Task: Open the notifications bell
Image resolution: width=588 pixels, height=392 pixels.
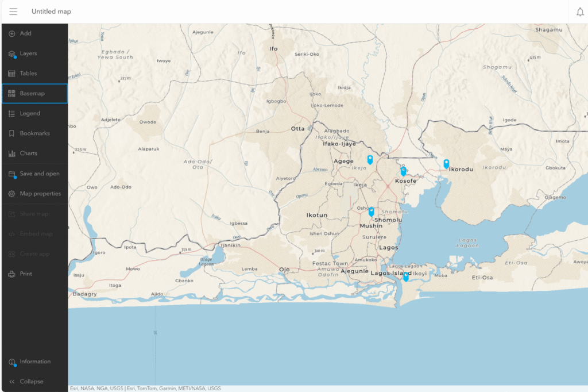Action: [580, 11]
